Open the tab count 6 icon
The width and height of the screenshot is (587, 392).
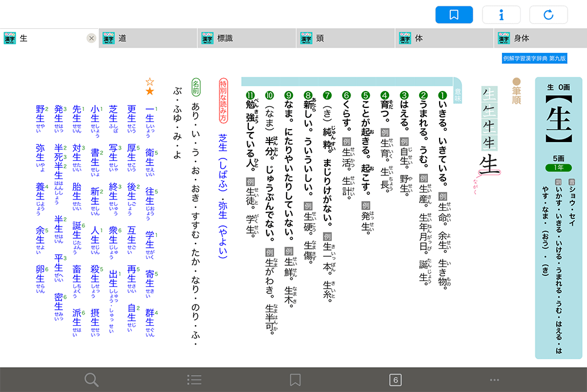coord(395,380)
